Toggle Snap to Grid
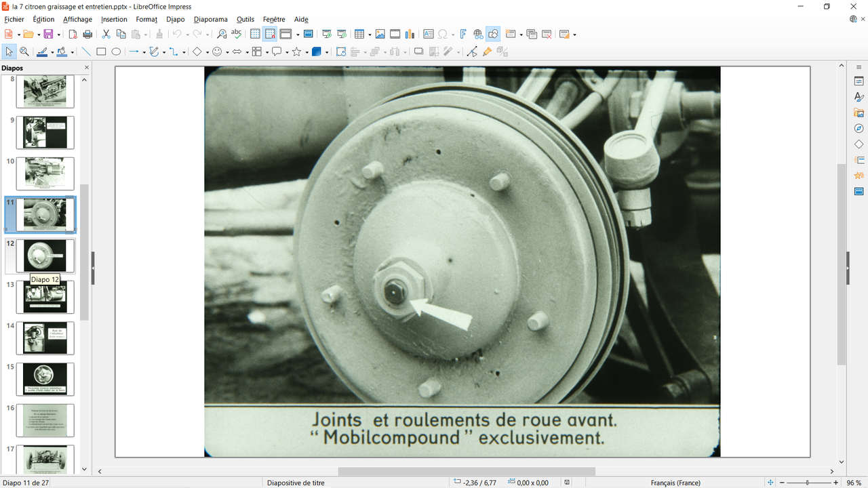This screenshot has width=868, height=488. 270,34
